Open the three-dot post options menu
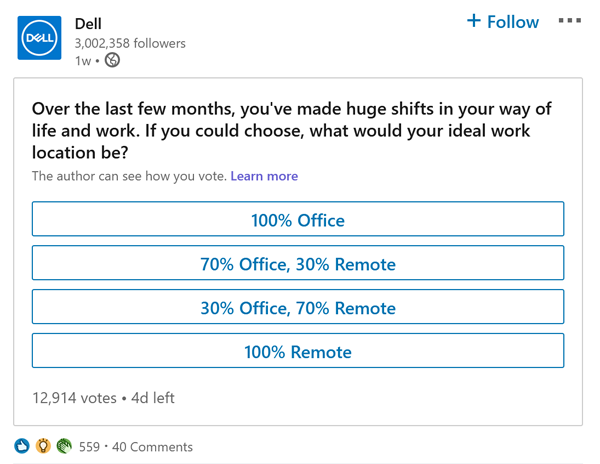Viewport: 600px width, 464px height. (x=569, y=21)
